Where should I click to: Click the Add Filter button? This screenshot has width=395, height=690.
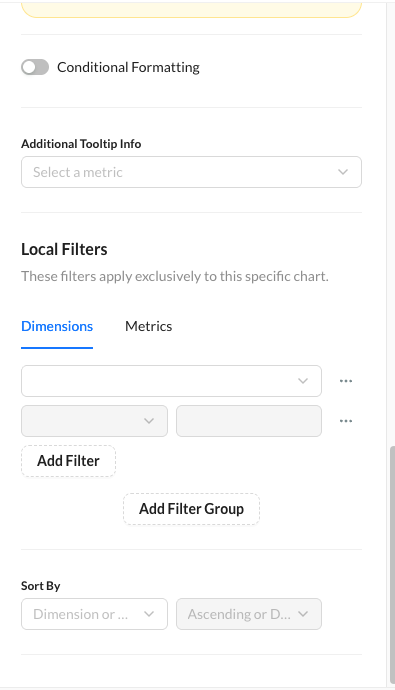click(x=68, y=461)
